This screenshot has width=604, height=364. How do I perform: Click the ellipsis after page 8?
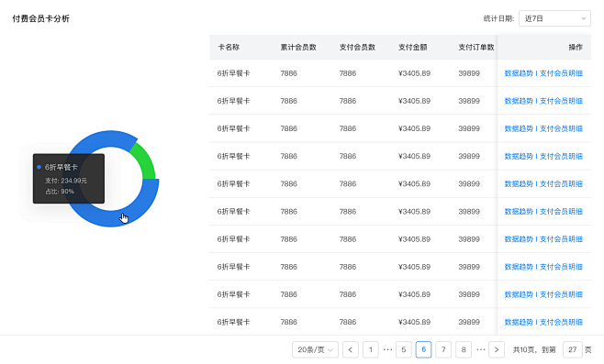[x=480, y=349]
